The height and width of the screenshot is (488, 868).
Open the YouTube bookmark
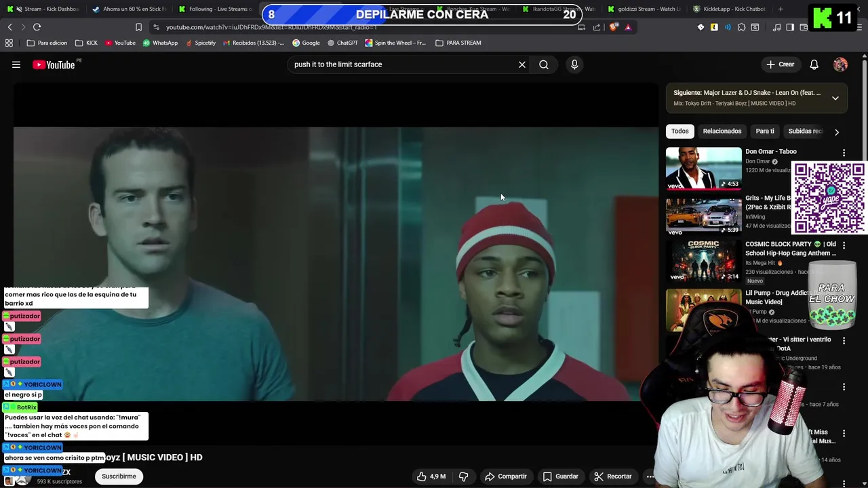pyautogui.click(x=120, y=43)
